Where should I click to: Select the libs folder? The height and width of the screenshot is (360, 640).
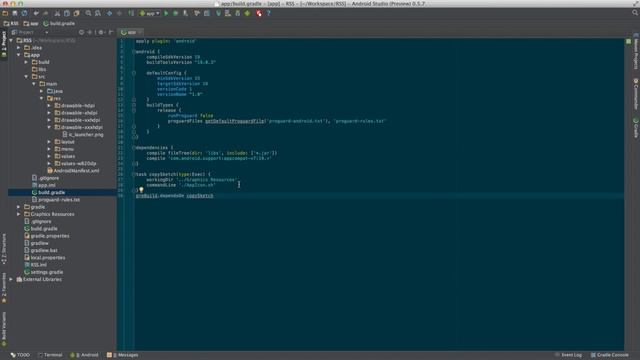point(39,69)
